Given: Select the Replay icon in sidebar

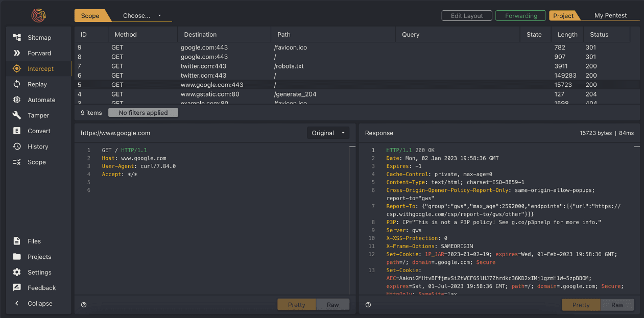Looking at the screenshot, I should point(17,84).
